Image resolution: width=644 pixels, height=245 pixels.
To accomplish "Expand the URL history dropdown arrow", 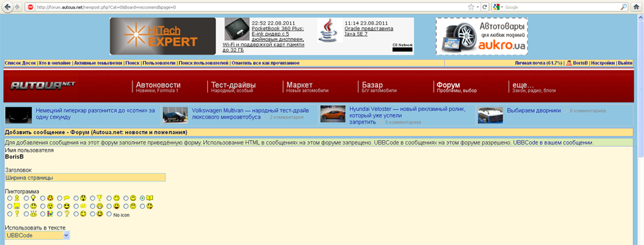I will click(477, 7).
